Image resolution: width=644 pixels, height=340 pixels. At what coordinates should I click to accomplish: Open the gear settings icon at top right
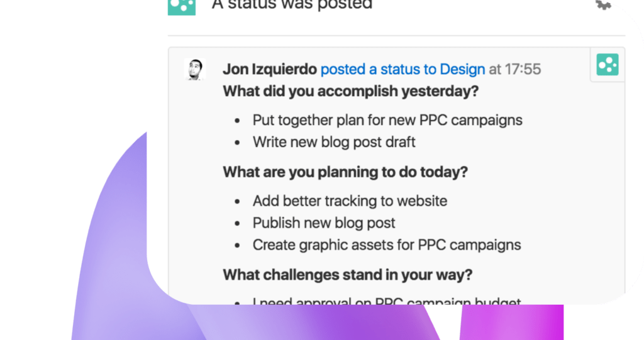coord(603,4)
